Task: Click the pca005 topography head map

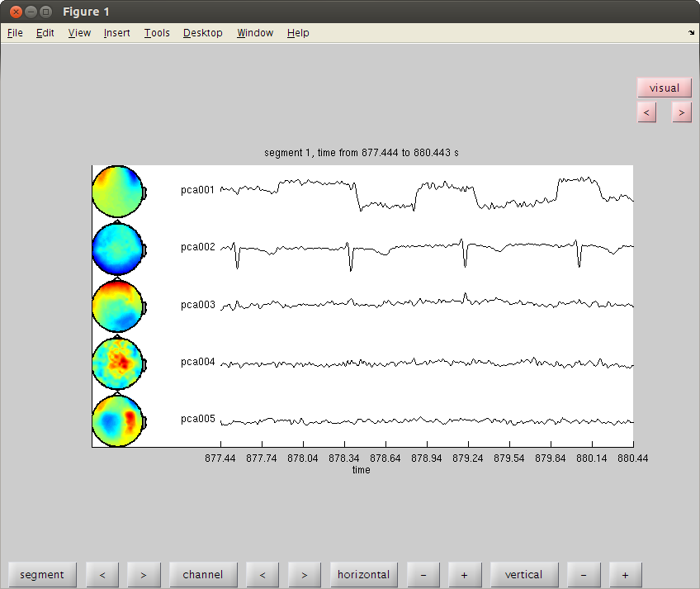Action: pyautogui.click(x=118, y=420)
